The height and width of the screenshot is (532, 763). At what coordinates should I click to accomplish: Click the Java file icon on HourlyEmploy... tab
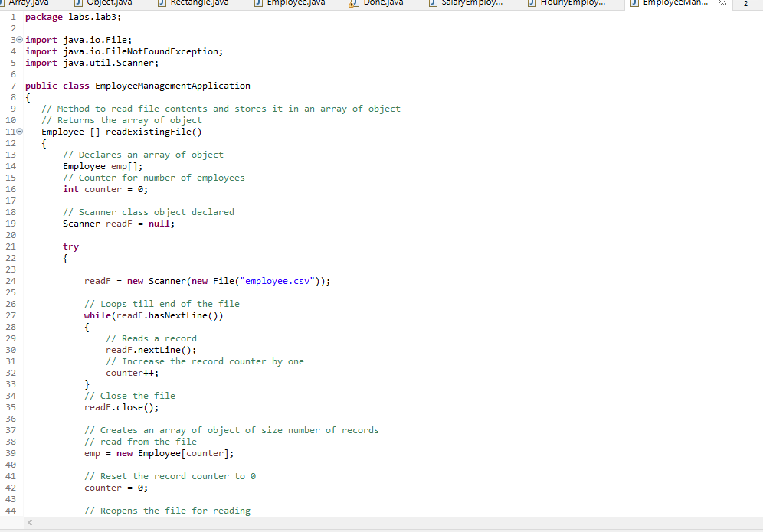(x=532, y=3)
